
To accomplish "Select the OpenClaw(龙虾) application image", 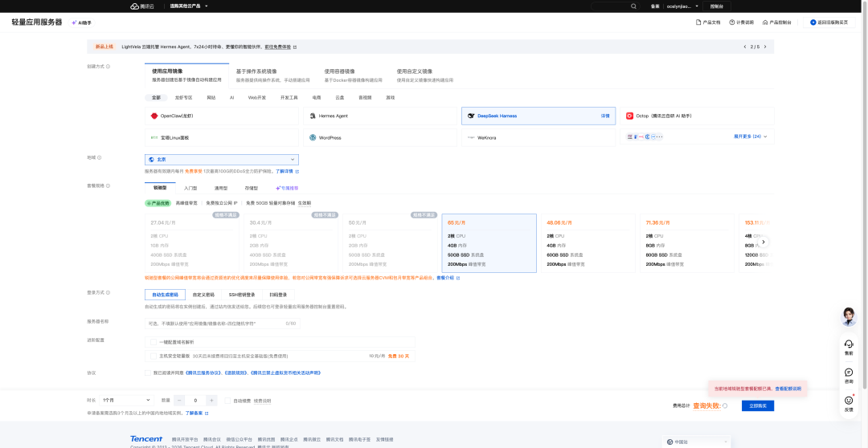I will click(223, 116).
